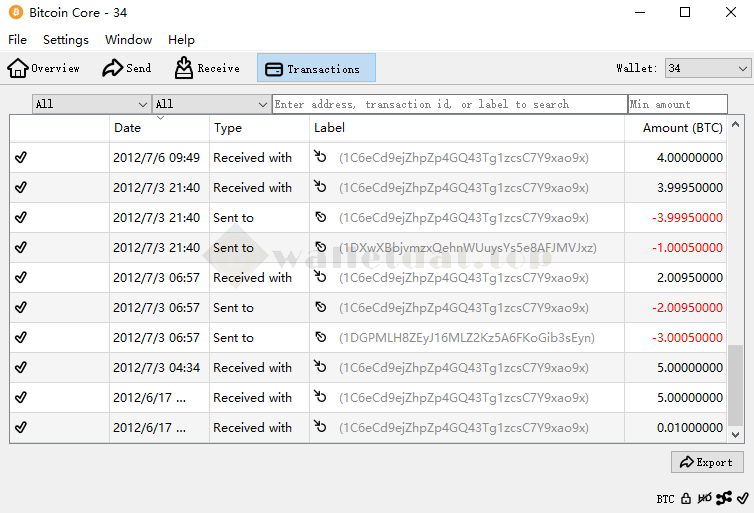The image size is (754, 513).
Task: Click the HD wallet status icon
Action: 705,498
